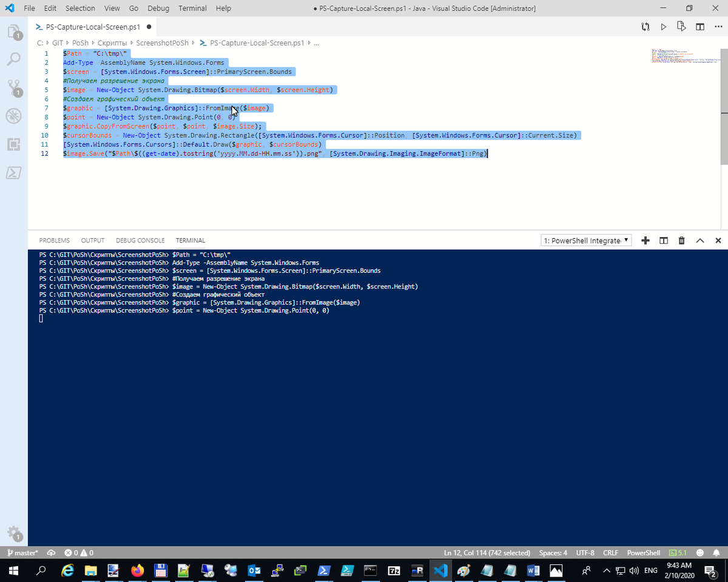Open notifications with the bell icon

point(716,553)
